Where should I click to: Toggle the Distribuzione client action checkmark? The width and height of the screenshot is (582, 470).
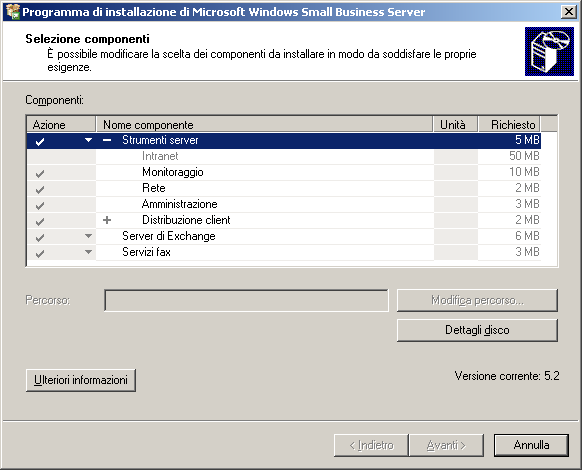point(40,221)
